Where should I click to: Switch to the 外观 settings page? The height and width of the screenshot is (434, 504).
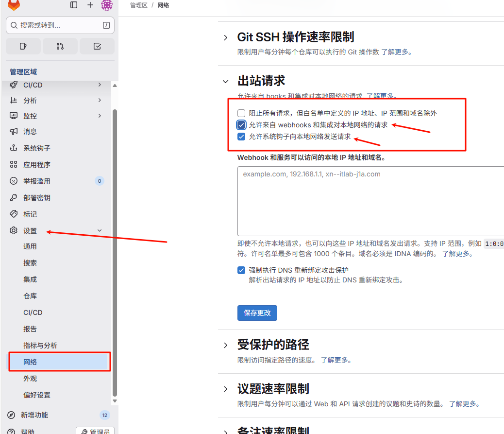[x=30, y=378]
